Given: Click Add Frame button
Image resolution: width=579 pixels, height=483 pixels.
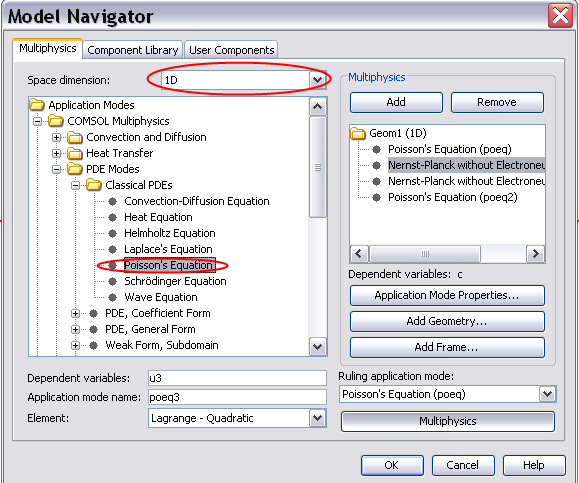Looking at the screenshot, I should pos(447,347).
